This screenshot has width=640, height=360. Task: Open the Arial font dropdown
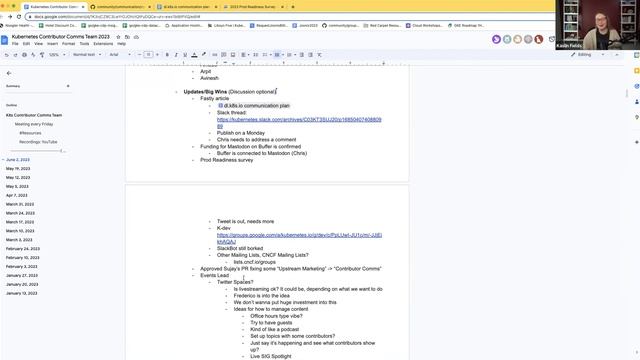(x=120, y=55)
